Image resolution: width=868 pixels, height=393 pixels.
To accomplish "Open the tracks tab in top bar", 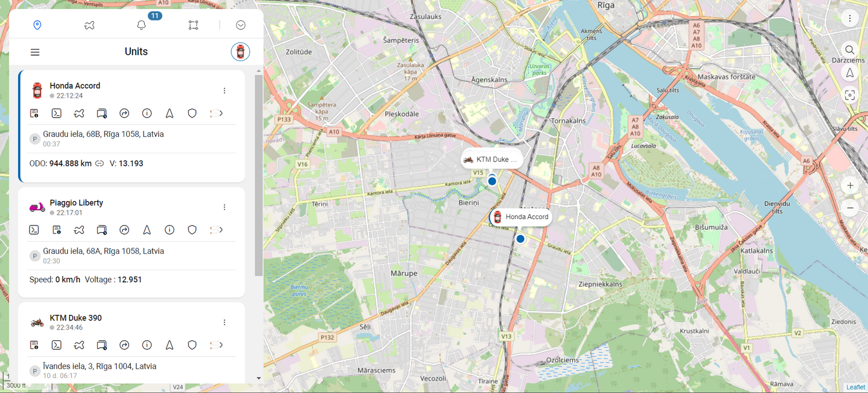I will tap(90, 25).
